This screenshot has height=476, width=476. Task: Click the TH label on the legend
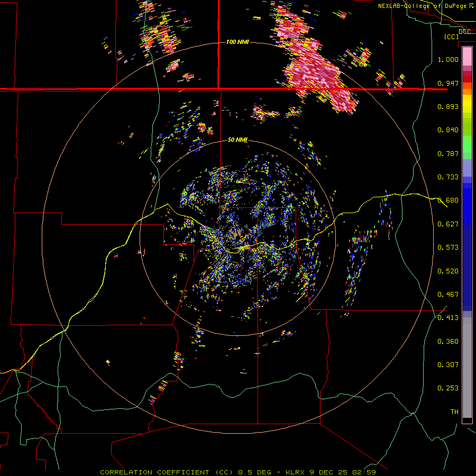pyautogui.click(x=454, y=412)
